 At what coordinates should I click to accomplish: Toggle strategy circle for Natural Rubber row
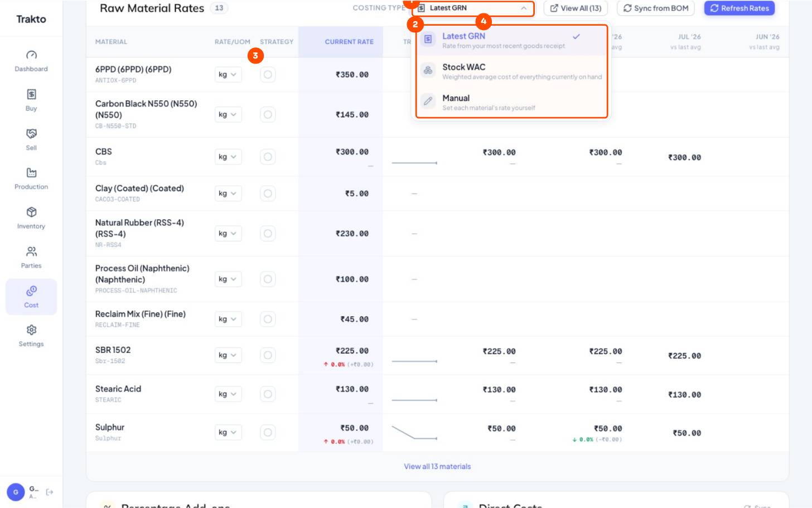click(x=268, y=234)
